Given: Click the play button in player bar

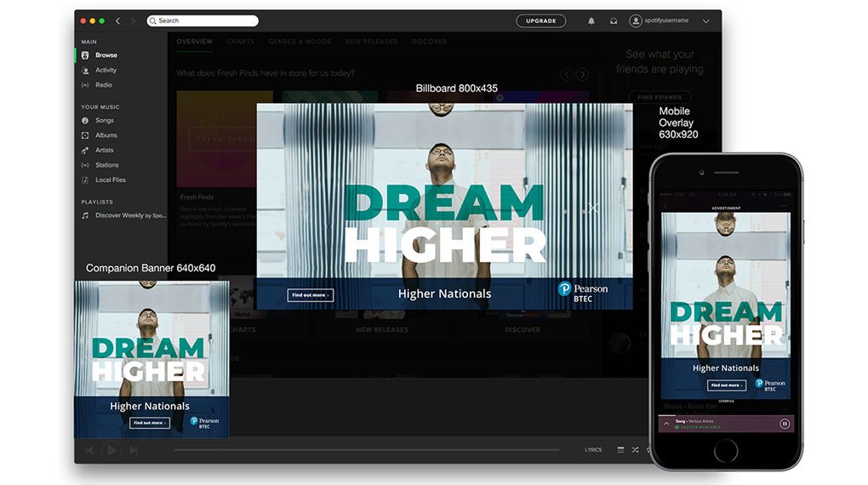Looking at the screenshot, I should click(x=111, y=450).
